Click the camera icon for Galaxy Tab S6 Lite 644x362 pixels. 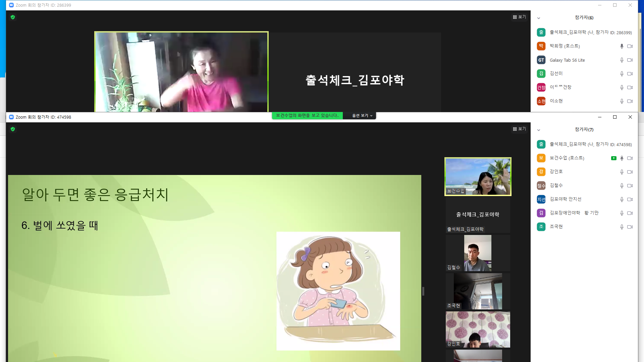(x=630, y=60)
